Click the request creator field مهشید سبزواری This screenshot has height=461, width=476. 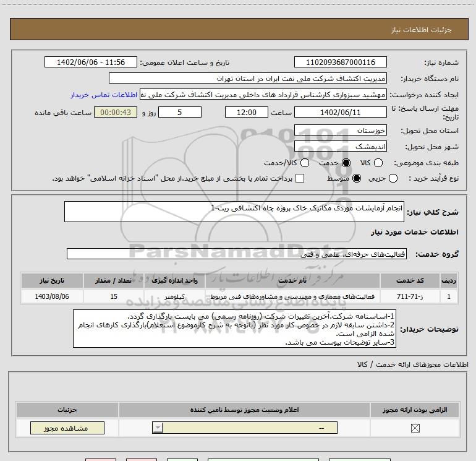coord(263,95)
